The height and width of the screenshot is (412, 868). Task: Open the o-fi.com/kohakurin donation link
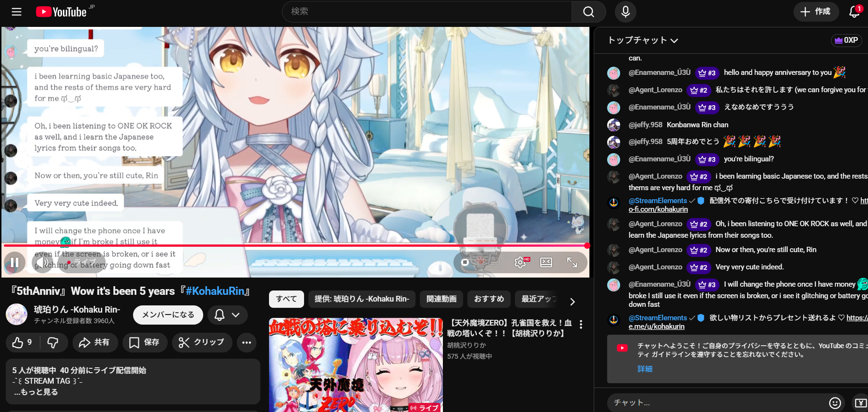click(658, 209)
